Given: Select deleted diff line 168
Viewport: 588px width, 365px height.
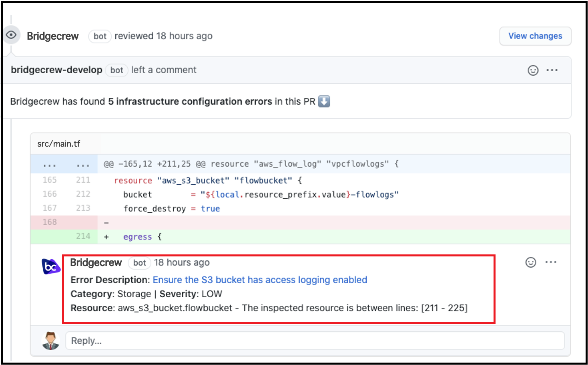Looking at the screenshot, I should click(x=300, y=222).
